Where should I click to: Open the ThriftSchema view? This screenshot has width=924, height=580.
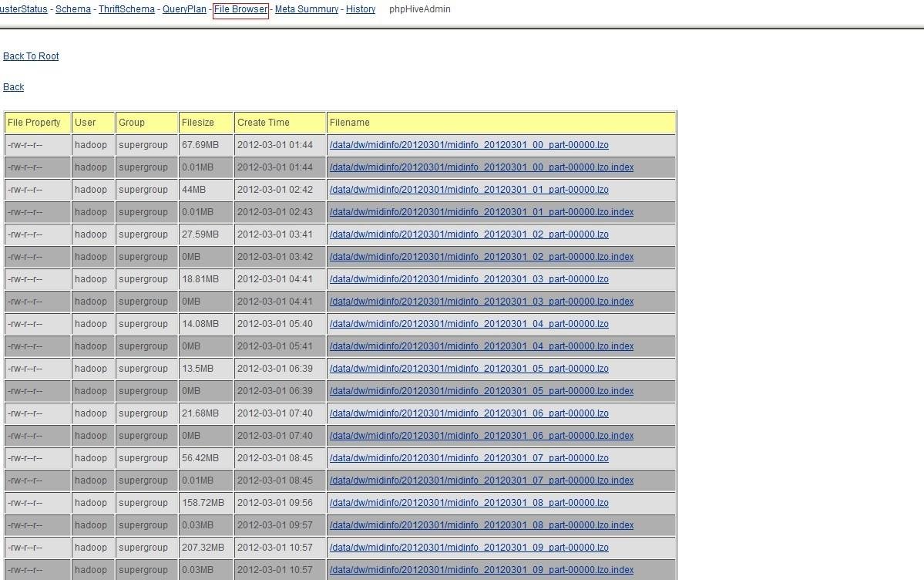point(125,9)
